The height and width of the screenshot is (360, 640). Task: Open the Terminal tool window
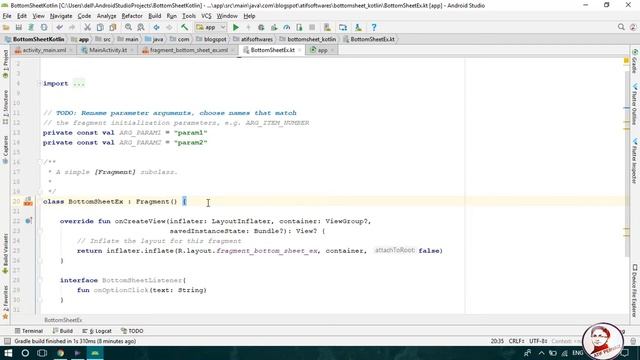click(29, 331)
